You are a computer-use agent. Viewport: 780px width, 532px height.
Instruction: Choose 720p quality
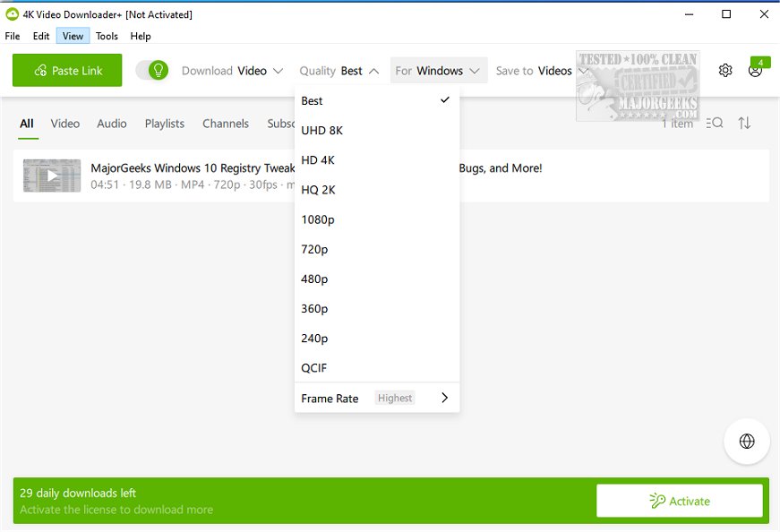coord(377,249)
